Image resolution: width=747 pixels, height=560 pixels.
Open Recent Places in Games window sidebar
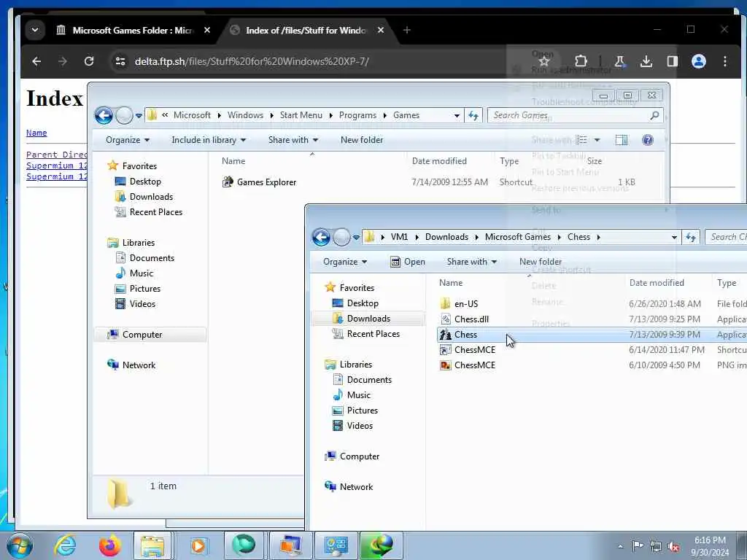click(x=156, y=212)
